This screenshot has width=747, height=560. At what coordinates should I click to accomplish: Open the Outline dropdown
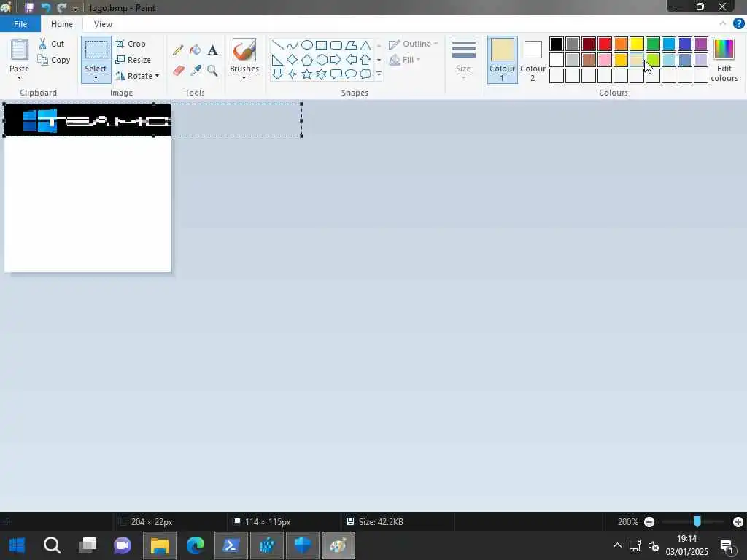coord(413,44)
